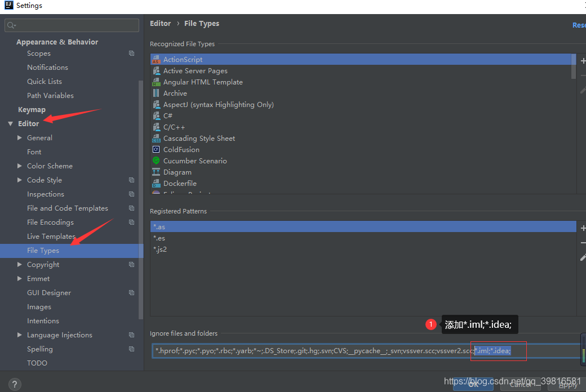This screenshot has height=392, width=586.
Task: Open the Live Templates settings page
Action: click(51, 236)
